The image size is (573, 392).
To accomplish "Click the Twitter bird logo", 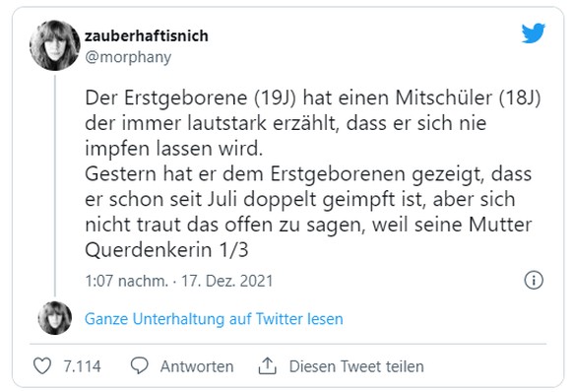I will click(x=534, y=33).
